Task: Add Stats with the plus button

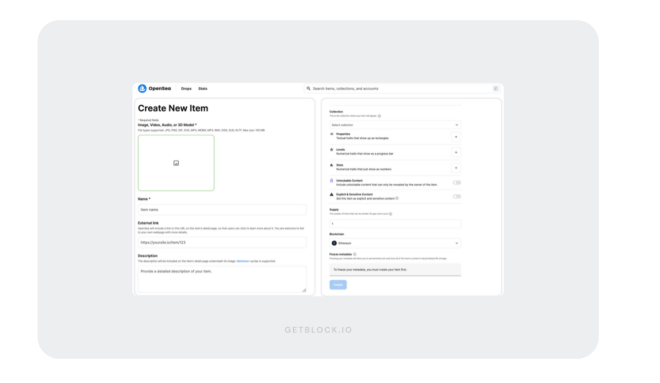Action: [x=456, y=168]
